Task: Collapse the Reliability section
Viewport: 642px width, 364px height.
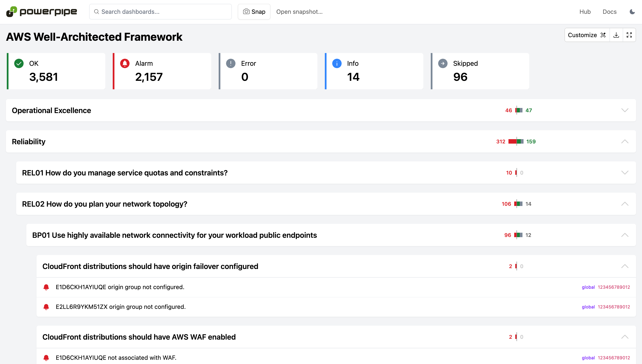Action: [625, 141]
